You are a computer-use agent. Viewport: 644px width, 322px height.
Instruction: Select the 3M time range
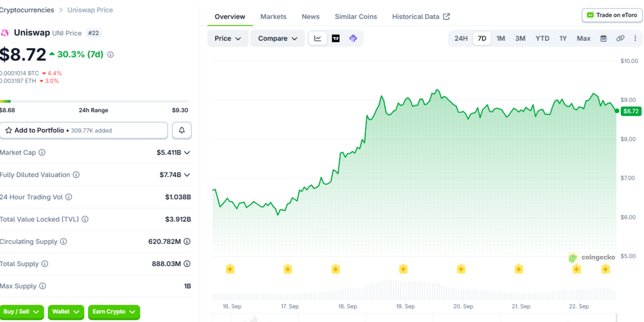pyautogui.click(x=520, y=38)
